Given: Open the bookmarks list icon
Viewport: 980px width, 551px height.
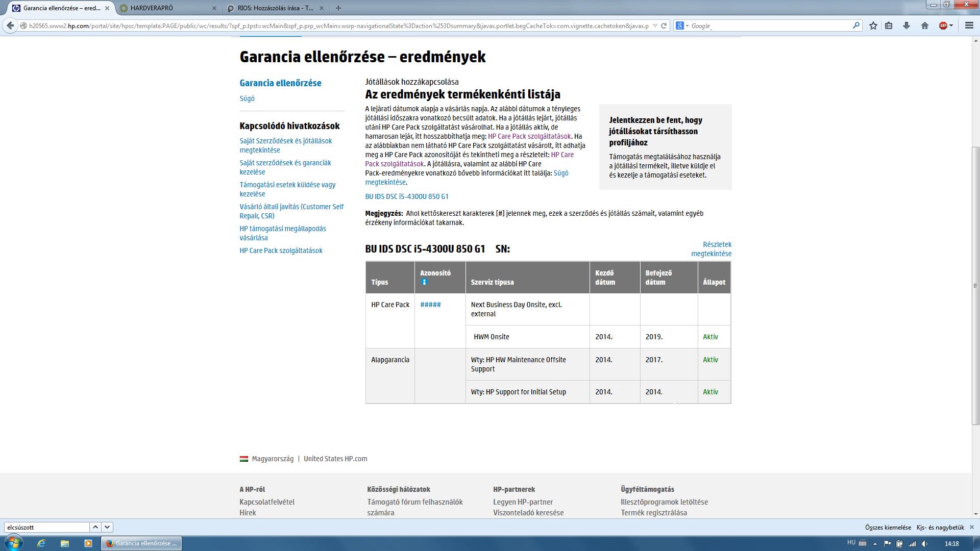Looking at the screenshot, I should [889, 26].
